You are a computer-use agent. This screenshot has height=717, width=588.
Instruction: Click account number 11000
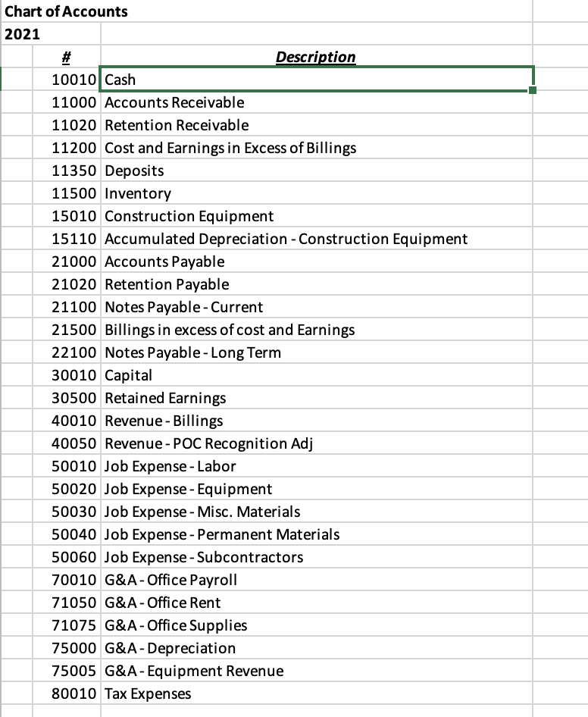coord(66,102)
